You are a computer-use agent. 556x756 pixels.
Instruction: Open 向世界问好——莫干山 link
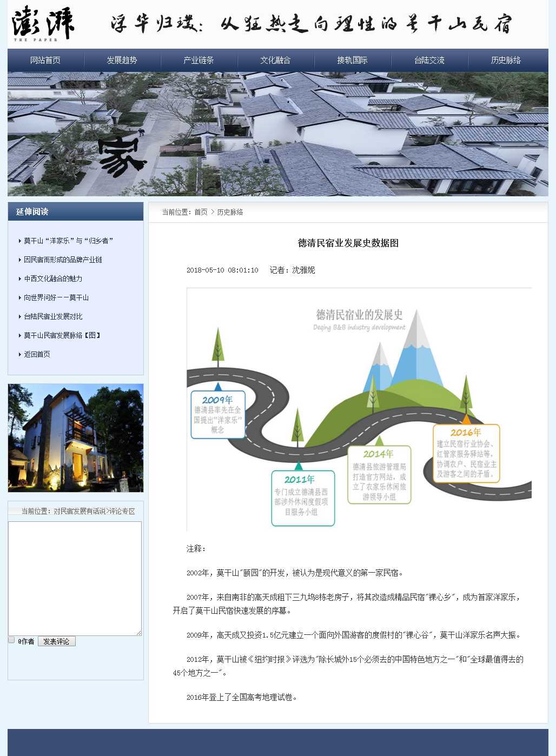pos(56,298)
